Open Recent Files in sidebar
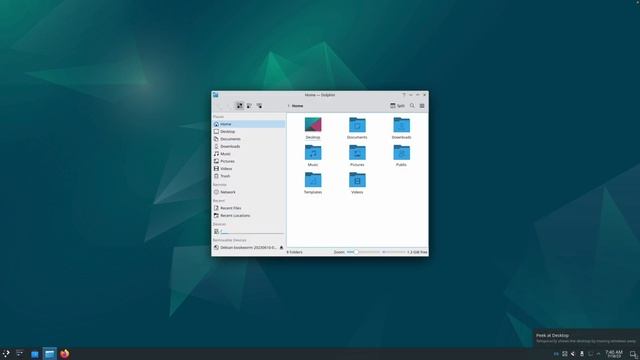 pos(249,208)
